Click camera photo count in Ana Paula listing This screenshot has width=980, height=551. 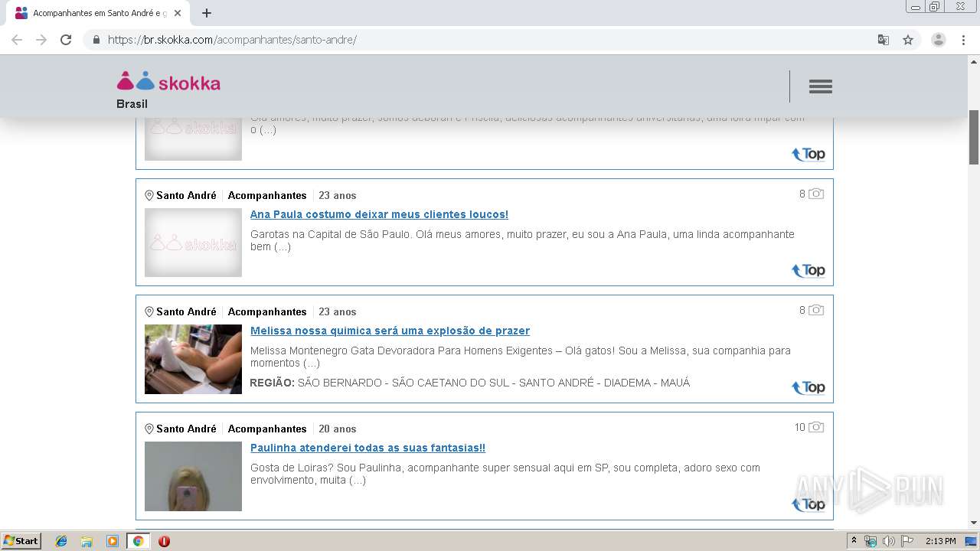tap(812, 194)
